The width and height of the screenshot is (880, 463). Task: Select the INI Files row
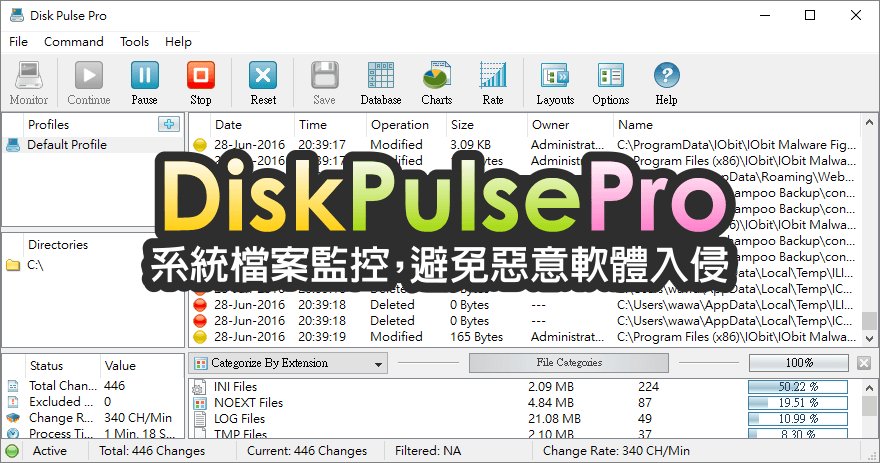click(524, 387)
